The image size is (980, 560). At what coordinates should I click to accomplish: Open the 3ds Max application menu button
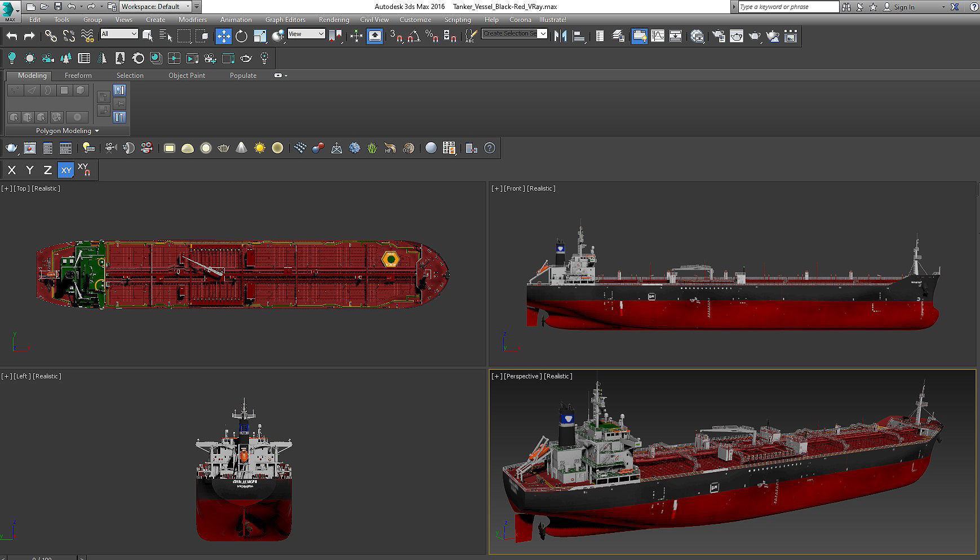[x=10, y=10]
